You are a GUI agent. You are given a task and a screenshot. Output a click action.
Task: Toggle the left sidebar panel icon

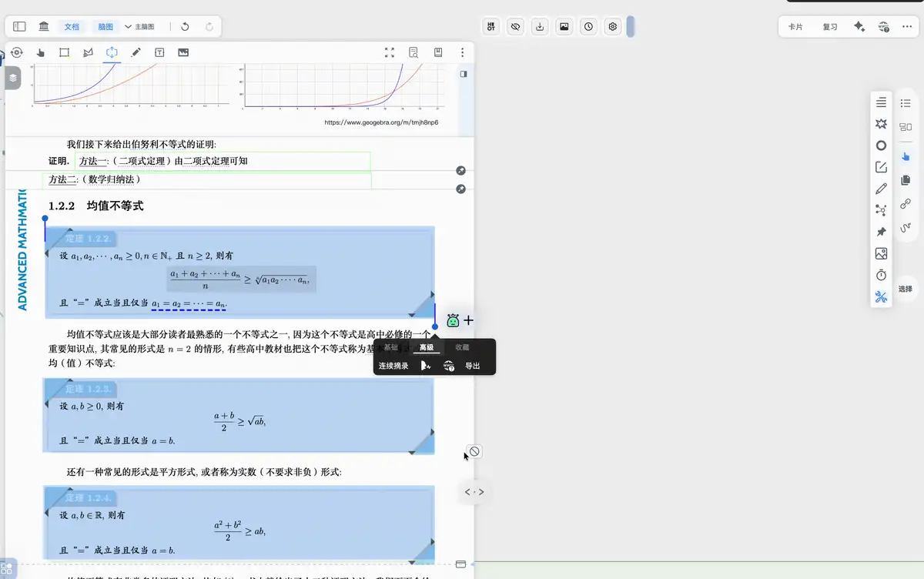[x=19, y=26]
